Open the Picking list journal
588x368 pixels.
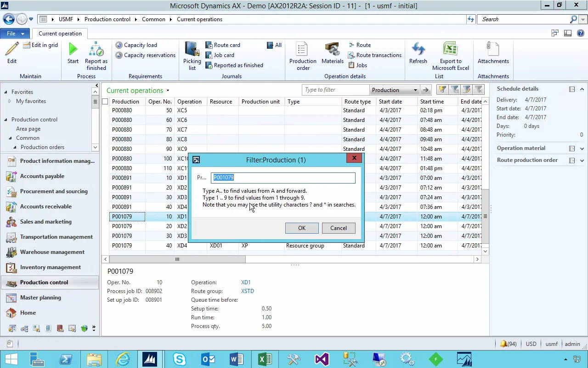click(x=192, y=56)
